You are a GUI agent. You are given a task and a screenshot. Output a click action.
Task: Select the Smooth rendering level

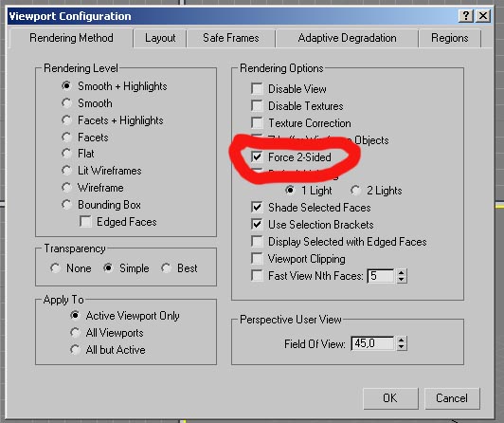(66, 103)
